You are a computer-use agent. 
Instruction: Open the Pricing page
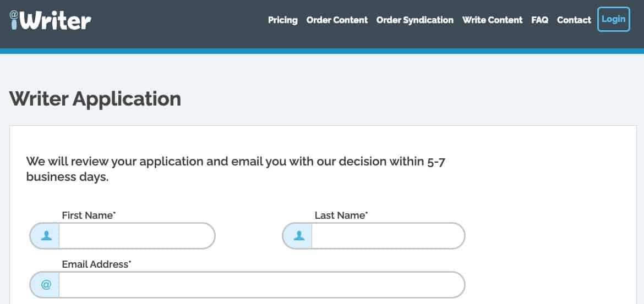click(x=282, y=20)
